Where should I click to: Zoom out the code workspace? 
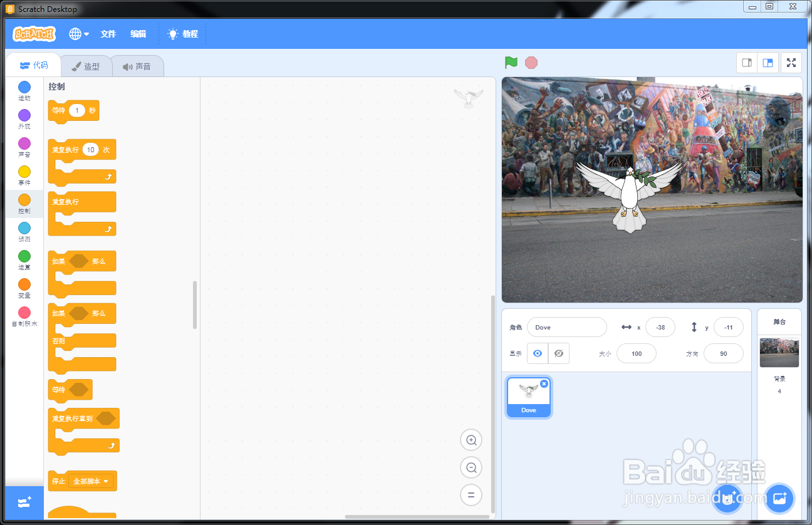(471, 467)
